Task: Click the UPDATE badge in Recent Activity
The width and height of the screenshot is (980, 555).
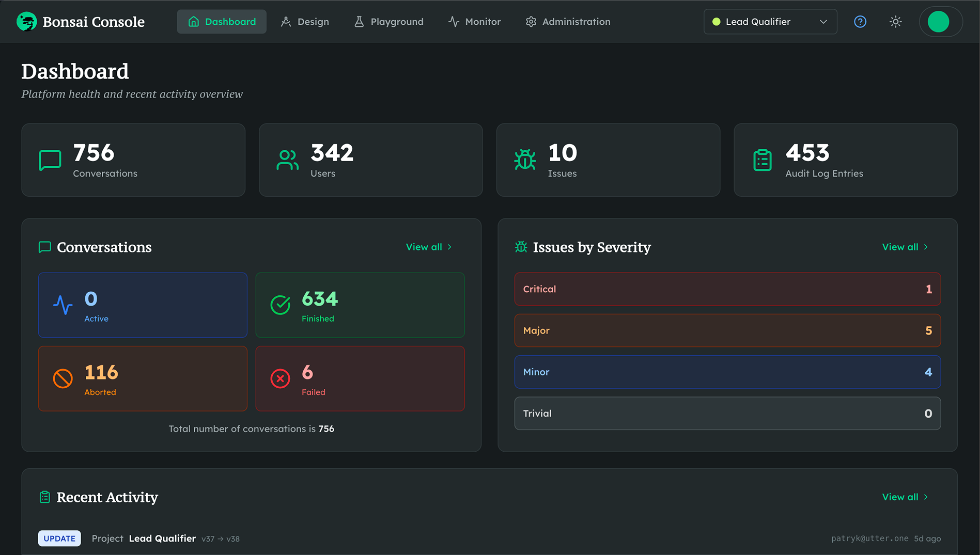Action: pyautogui.click(x=59, y=538)
